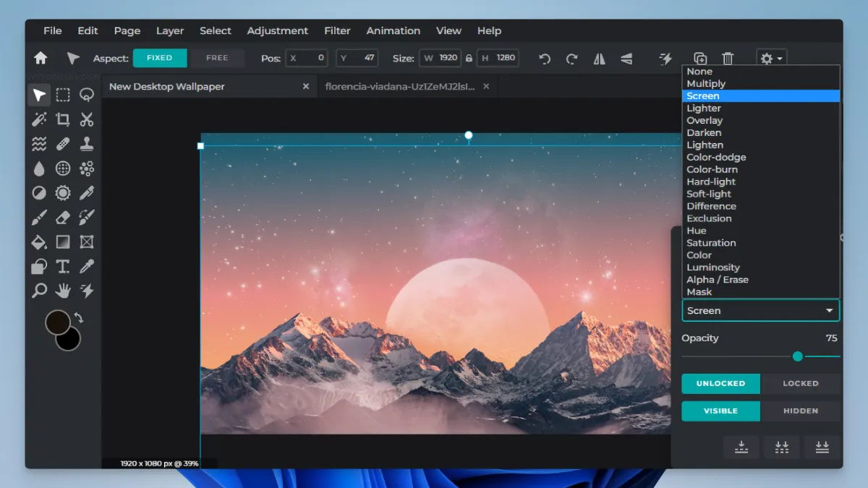Close the New Desktop Wallpaper tab
This screenshot has width=868, height=488.
click(x=306, y=86)
